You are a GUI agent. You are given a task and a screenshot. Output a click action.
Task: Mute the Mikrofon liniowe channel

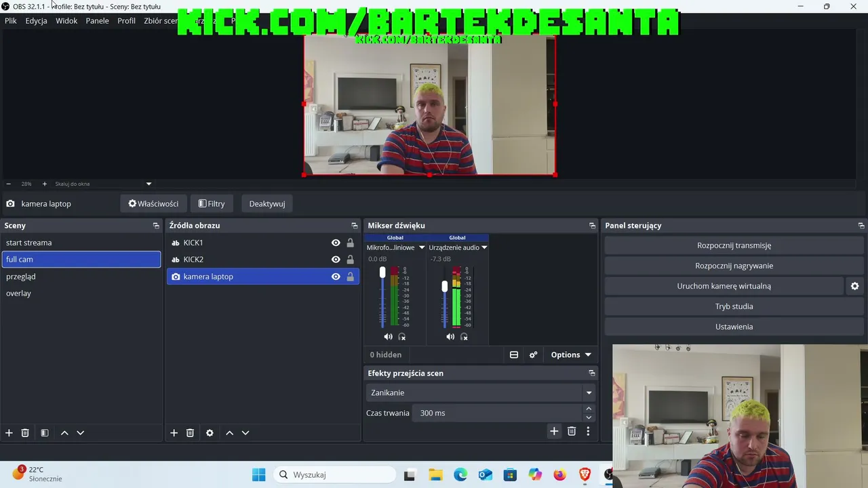coord(388,337)
